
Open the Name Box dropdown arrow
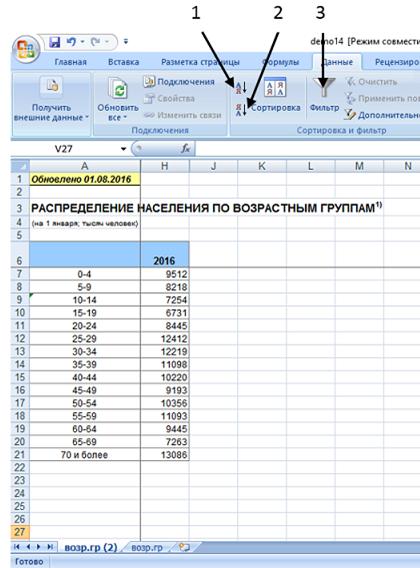click(x=123, y=149)
